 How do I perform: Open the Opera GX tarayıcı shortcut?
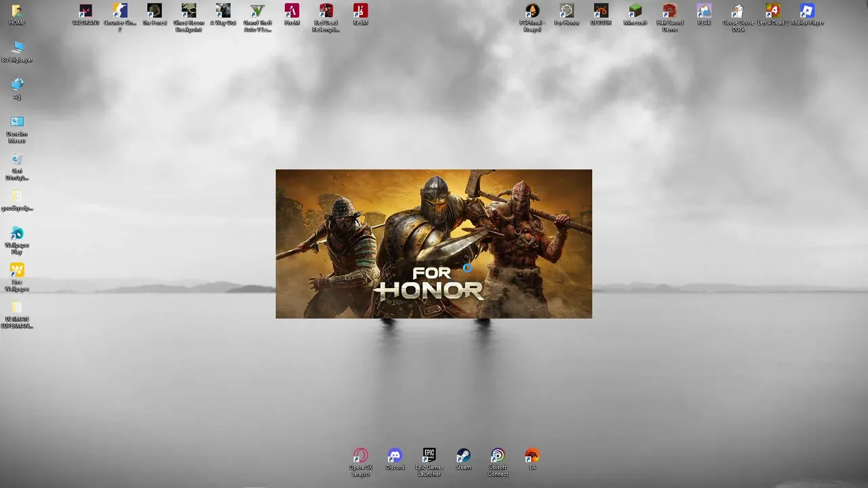coord(361,455)
